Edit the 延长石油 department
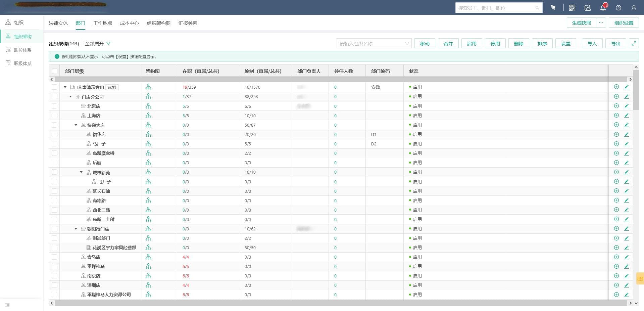644x311 pixels. tap(627, 191)
